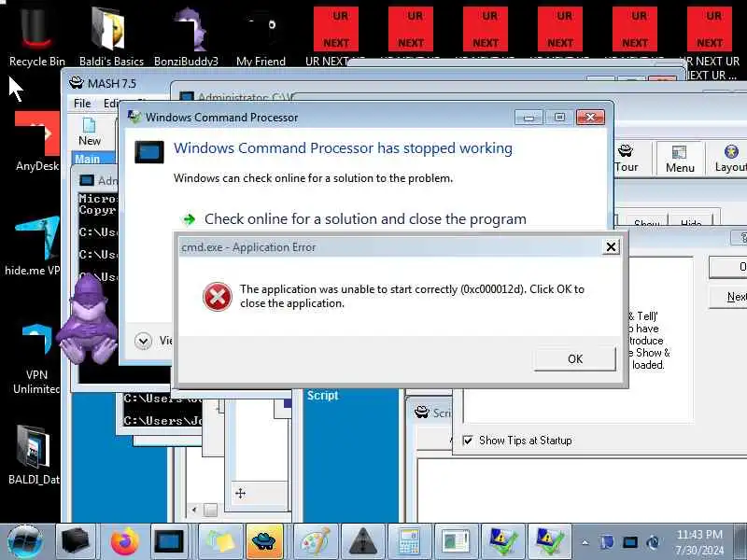This screenshot has height=560, width=747.
Task: Click the folders taskbar icon
Action: (x=220, y=542)
